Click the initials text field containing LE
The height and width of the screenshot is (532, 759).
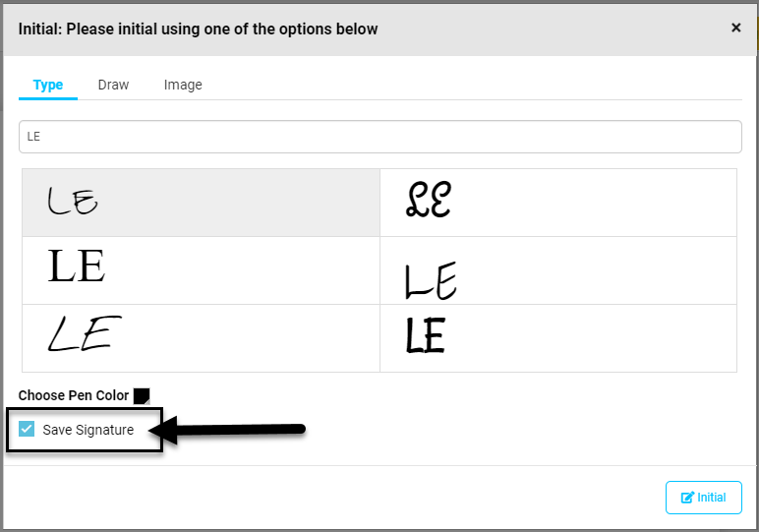tap(379, 137)
